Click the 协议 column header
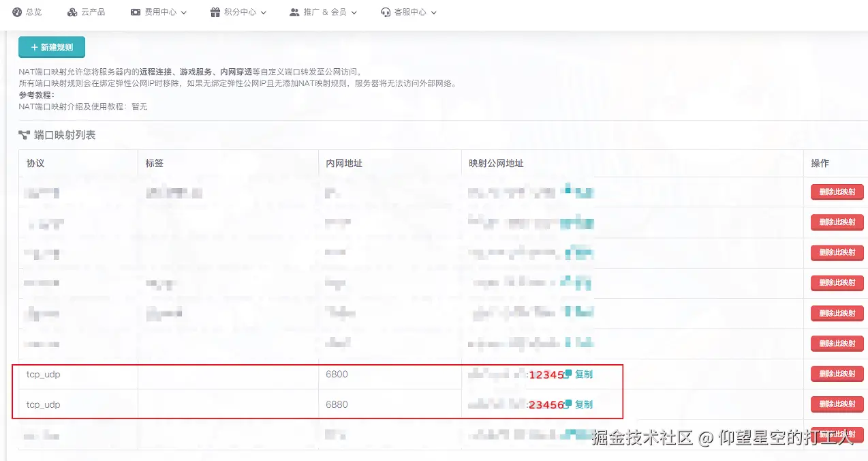This screenshot has height=461, width=868. coord(35,163)
